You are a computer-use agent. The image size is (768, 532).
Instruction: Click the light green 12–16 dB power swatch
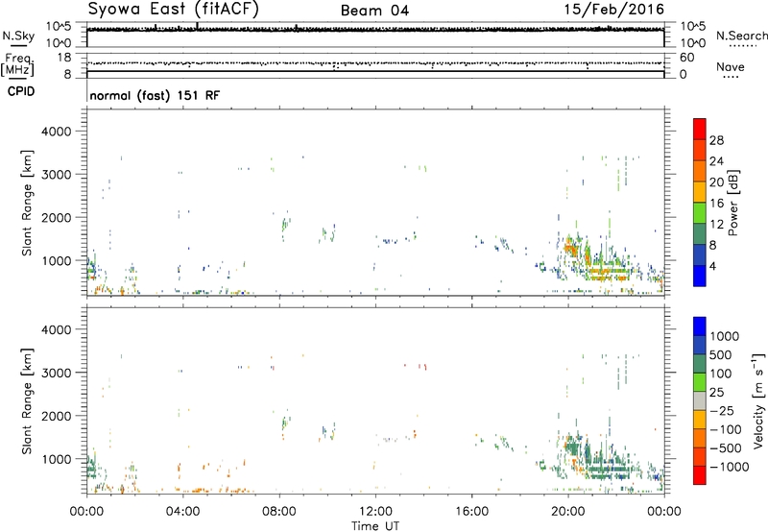(x=700, y=213)
